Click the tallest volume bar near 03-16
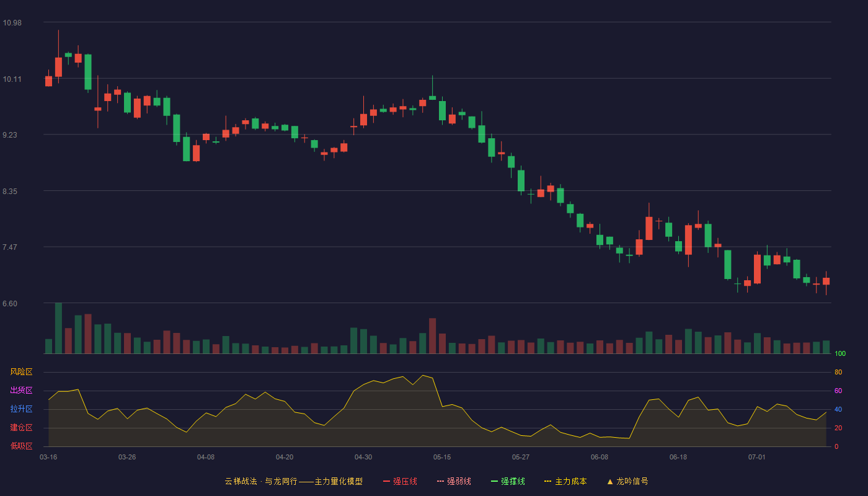This screenshot has height=496, width=868. 58,328
